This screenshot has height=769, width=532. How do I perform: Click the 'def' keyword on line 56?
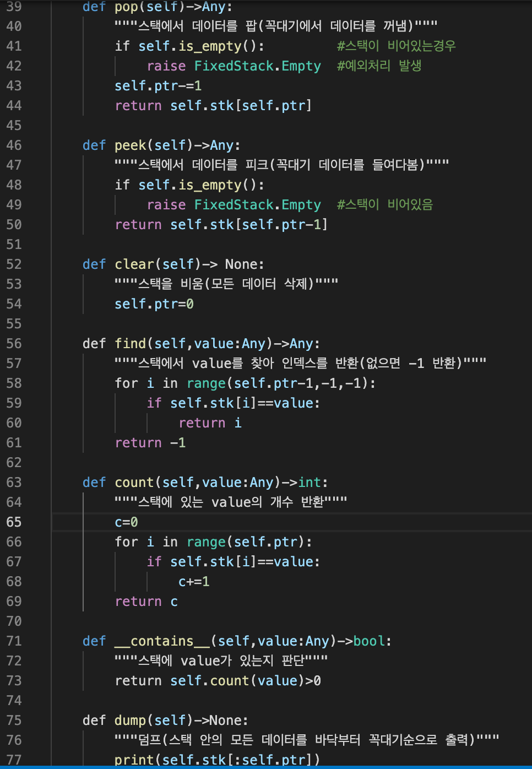click(x=94, y=344)
